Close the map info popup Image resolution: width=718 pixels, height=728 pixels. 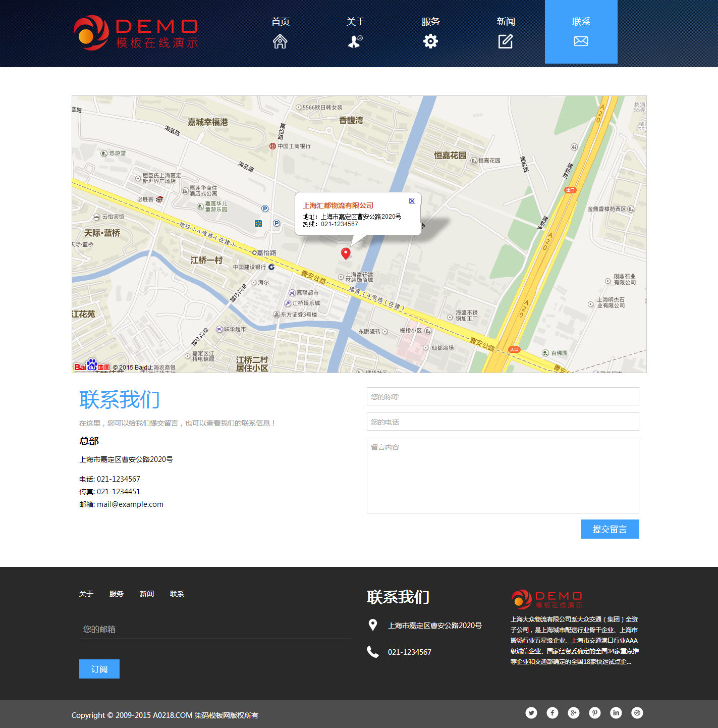coord(412,201)
